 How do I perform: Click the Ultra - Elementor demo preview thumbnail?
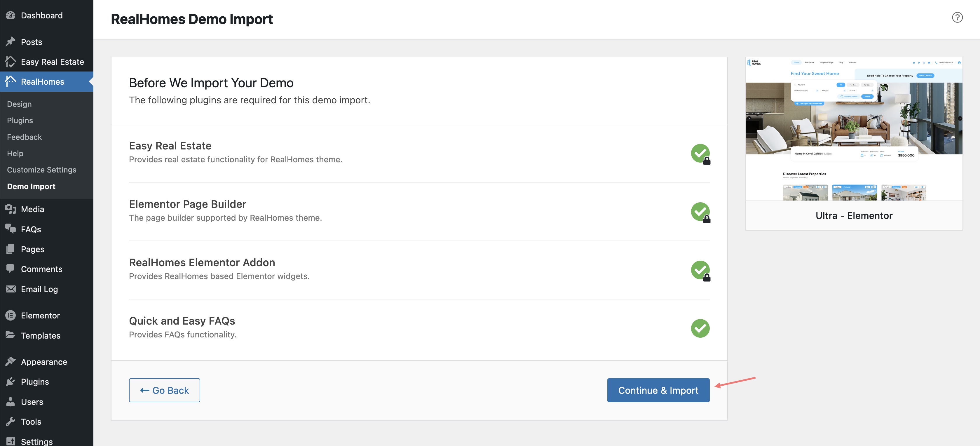point(854,129)
